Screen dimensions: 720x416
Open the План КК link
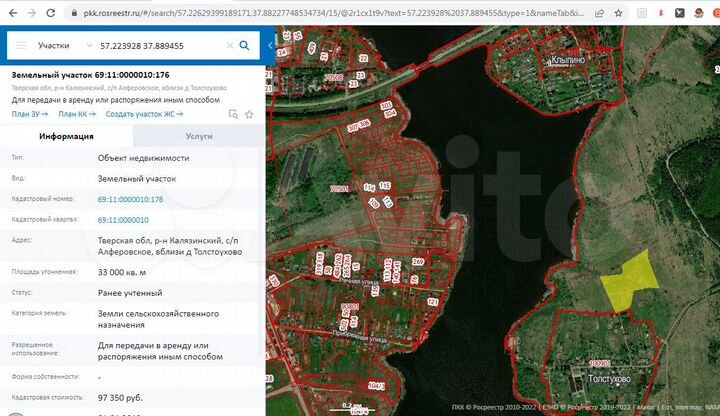coord(76,114)
